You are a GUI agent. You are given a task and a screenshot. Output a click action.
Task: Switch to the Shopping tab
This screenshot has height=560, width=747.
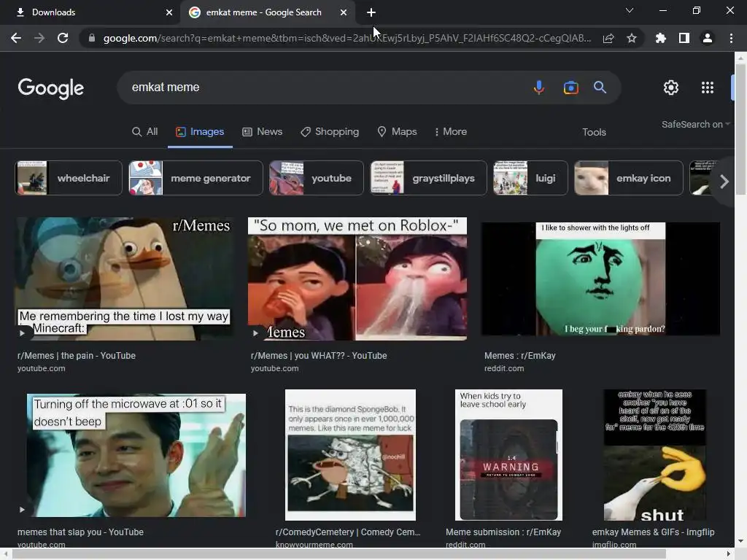pyautogui.click(x=330, y=132)
